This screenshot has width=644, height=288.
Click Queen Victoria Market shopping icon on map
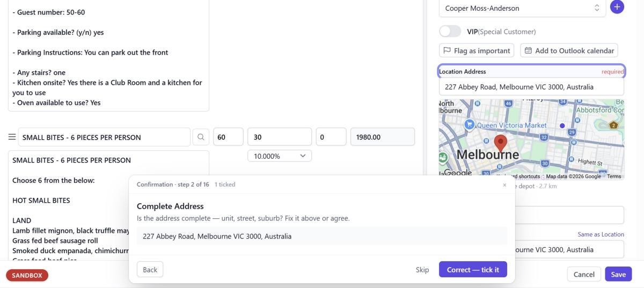coord(470,125)
